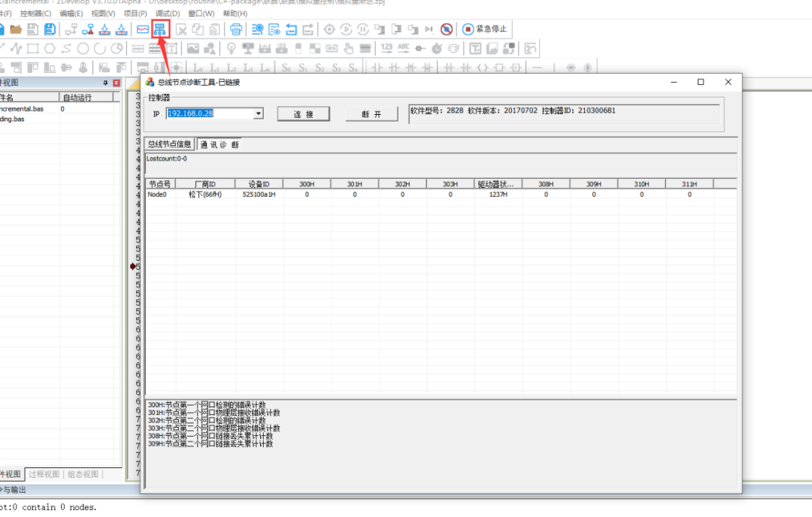Viewport: 812px width, 517px height.
Task: Click the 断开 disconnect button
Action: [x=372, y=114]
